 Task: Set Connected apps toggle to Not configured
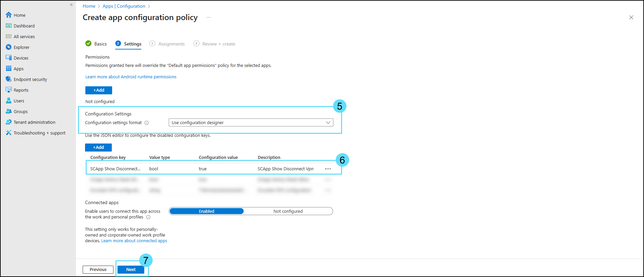tap(288, 211)
